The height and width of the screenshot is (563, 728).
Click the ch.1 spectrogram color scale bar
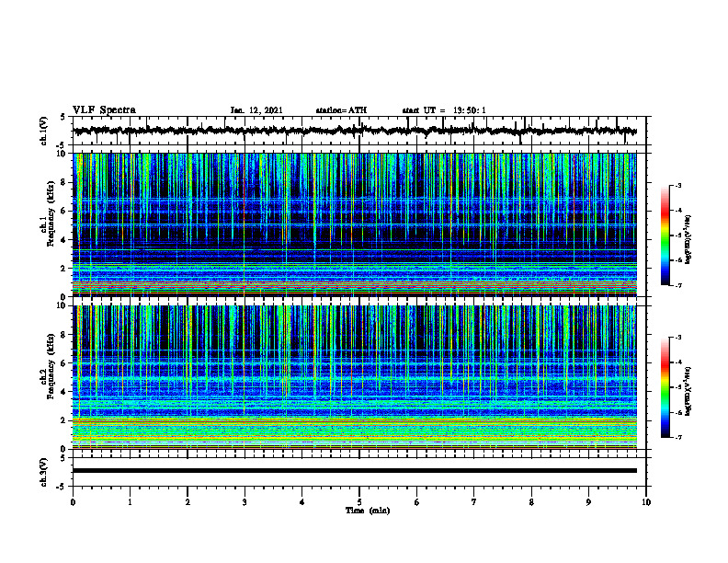point(665,236)
